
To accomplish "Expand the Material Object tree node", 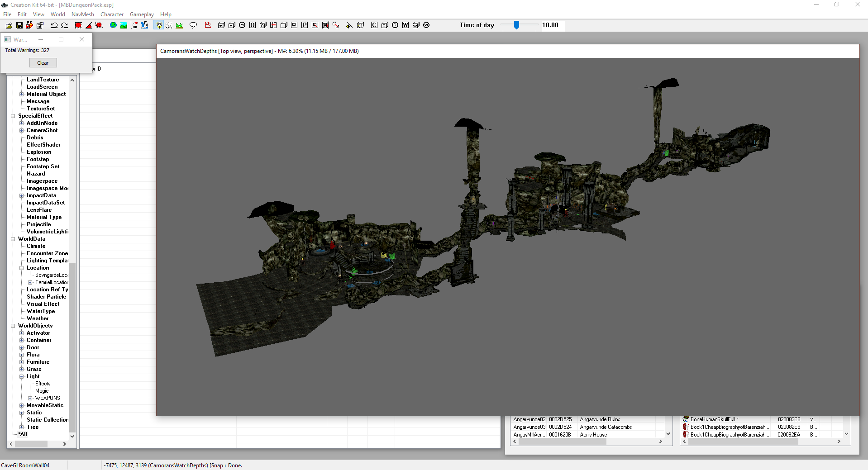I will coord(22,94).
